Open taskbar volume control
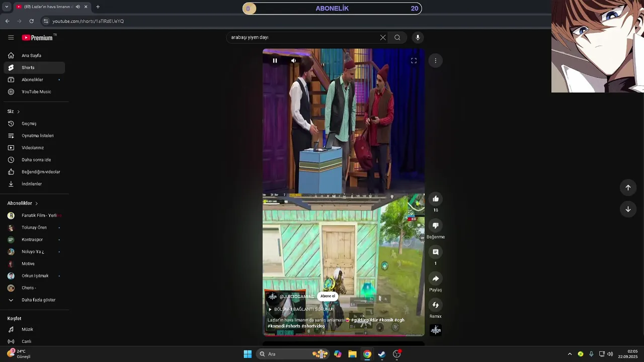The width and height of the screenshot is (644, 362). (x=610, y=354)
